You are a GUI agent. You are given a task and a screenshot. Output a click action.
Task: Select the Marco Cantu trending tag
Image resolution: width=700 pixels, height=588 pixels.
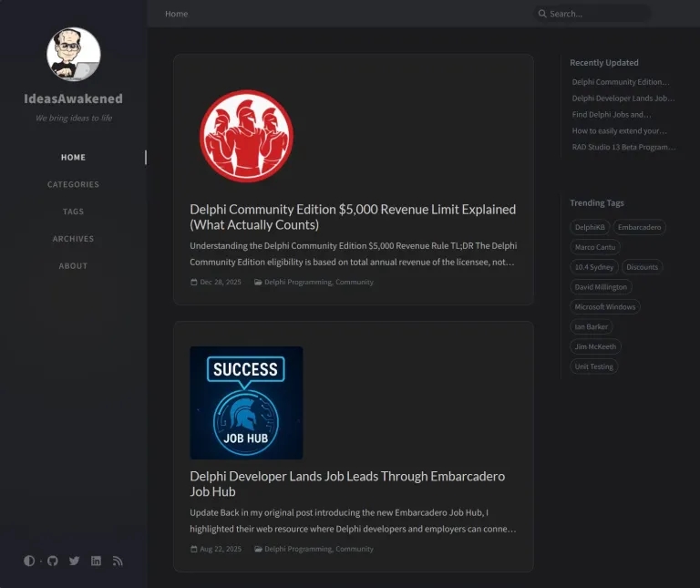click(x=594, y=247)
